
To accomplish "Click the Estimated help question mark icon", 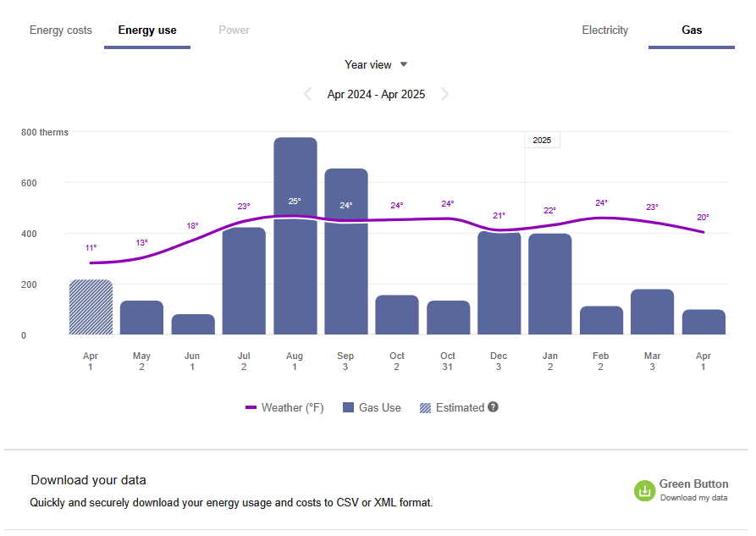I will 494,407.
